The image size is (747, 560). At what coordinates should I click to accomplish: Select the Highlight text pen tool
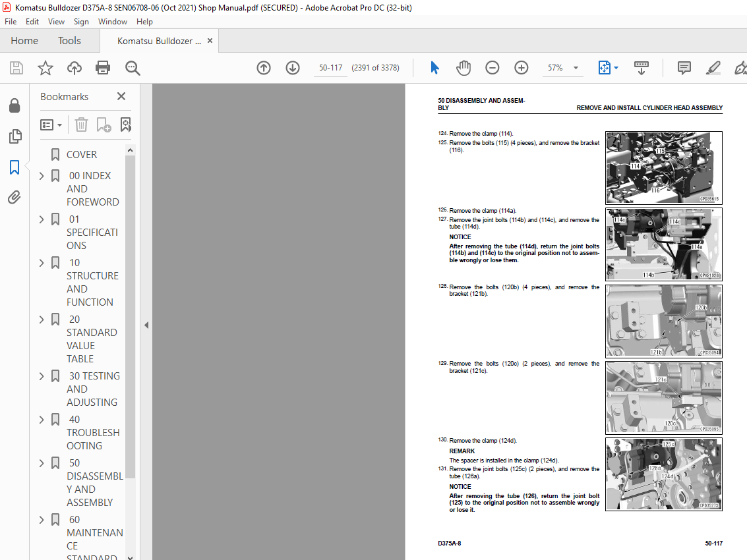[713, 68]
